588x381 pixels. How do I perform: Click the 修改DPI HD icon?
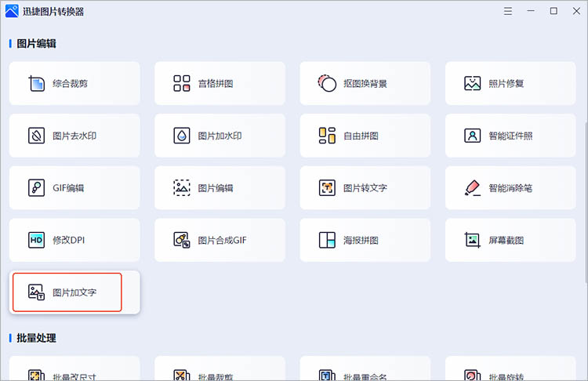(x=36, y=240)
